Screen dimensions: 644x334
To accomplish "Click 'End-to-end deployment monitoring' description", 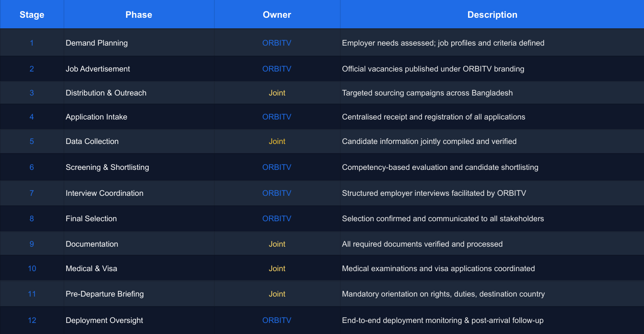I will tap(443, 320).
